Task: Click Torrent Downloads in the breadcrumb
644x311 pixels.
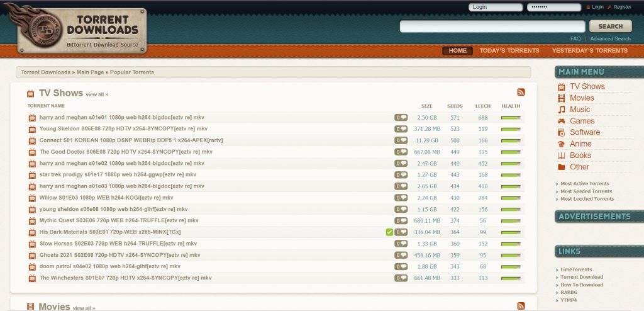Action: pyautogui.click(x=45, y=72)
